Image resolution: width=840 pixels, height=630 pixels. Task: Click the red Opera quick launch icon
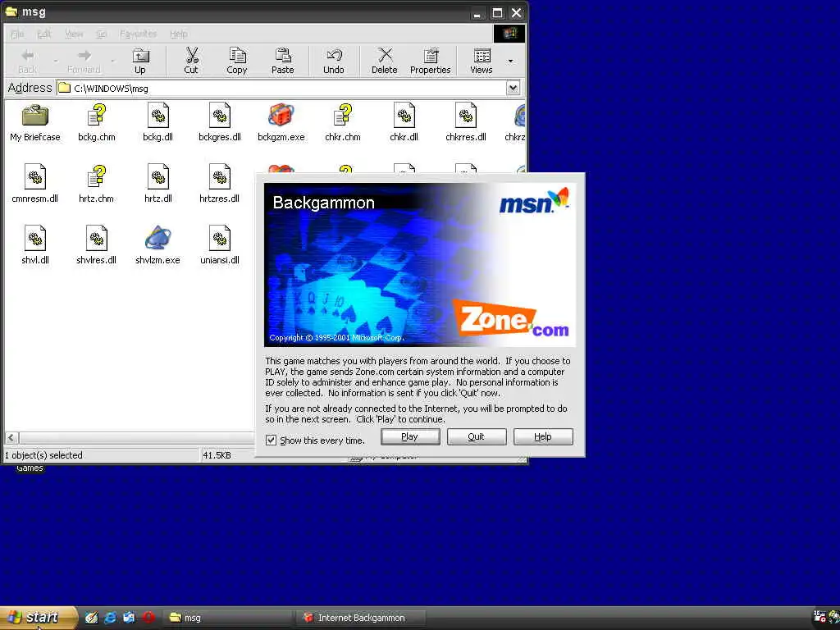148,617
